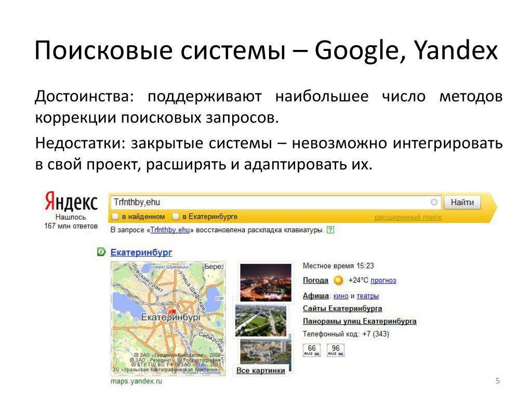This screenshot has width=532, height=399.
Task: Click the slide title 'Поисковые системы – Google, Yandex'
Action: (x=266, y=51)
